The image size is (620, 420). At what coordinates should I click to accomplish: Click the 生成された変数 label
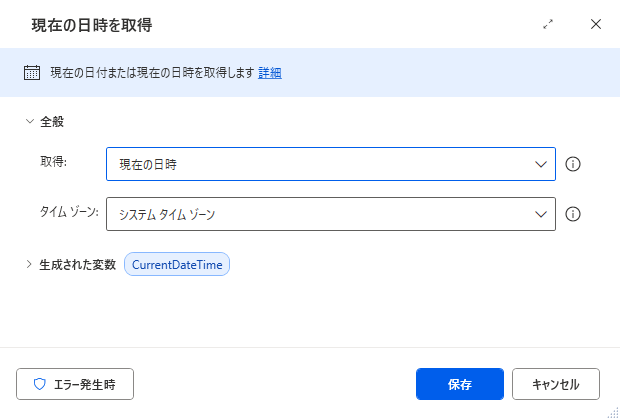point(78,265)
